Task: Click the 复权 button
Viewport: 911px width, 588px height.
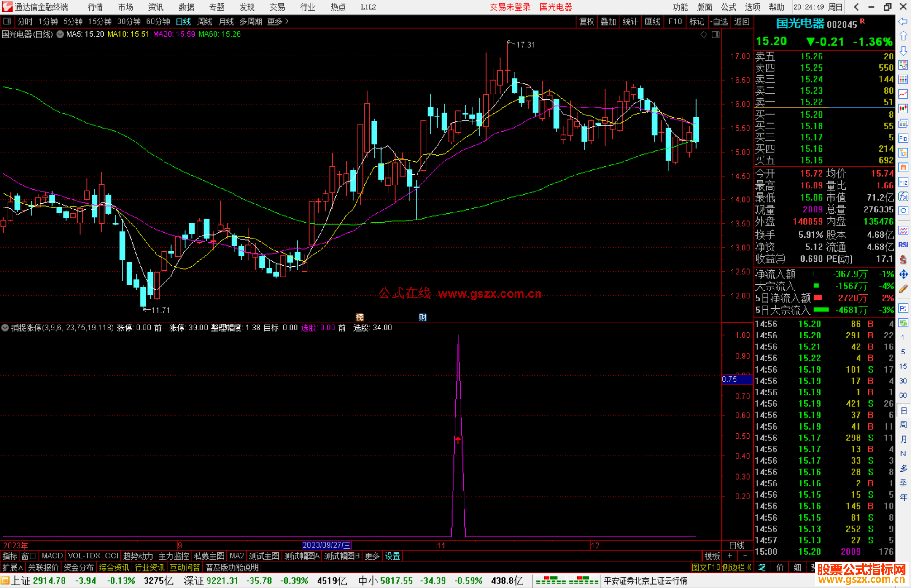Action: click(587, 21)
